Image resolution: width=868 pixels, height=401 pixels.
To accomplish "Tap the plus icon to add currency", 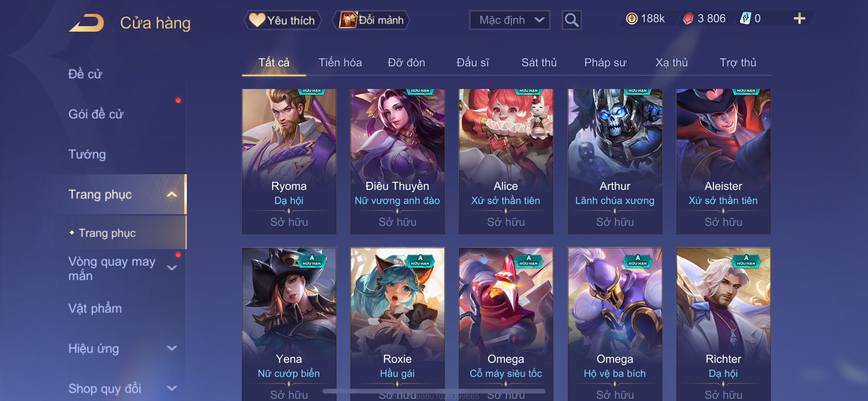I will 799,18.
